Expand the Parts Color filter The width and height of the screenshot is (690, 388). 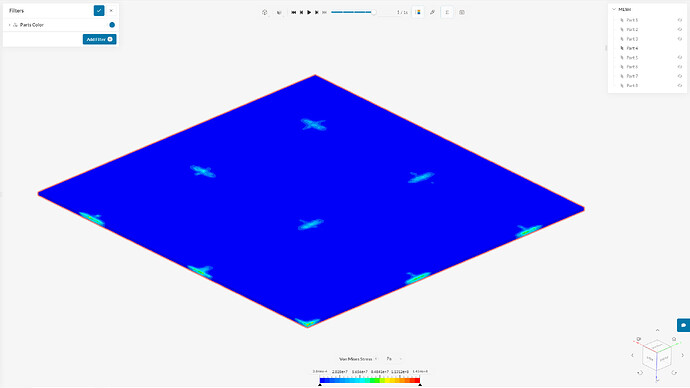click(10, 25)
